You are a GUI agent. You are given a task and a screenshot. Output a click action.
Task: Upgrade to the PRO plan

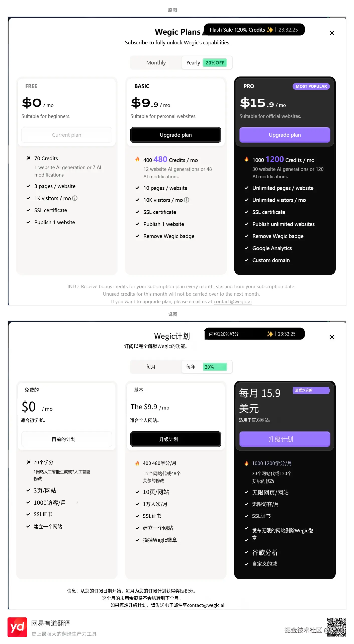pyautogui.click(x=285, y=135)
